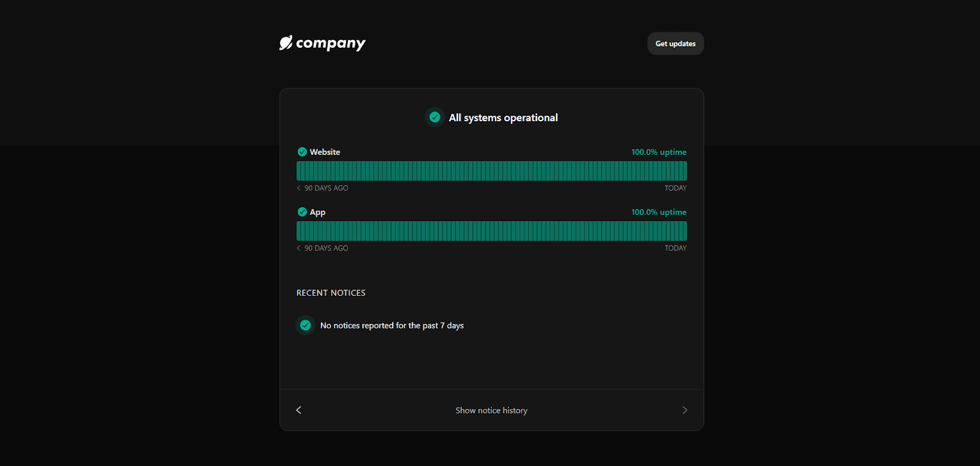Viewport: 980px width, 466px height.
Task: Click the company planet logo icon
Action: point(285,43)
